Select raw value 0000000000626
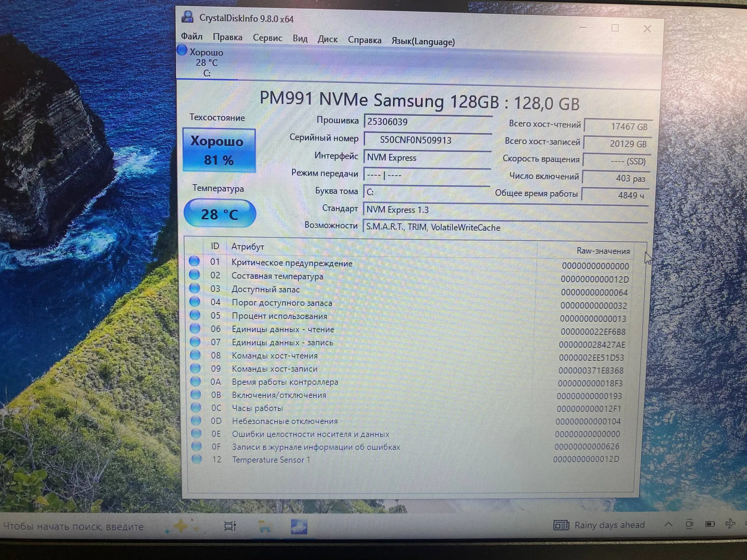 click(587, 447)
